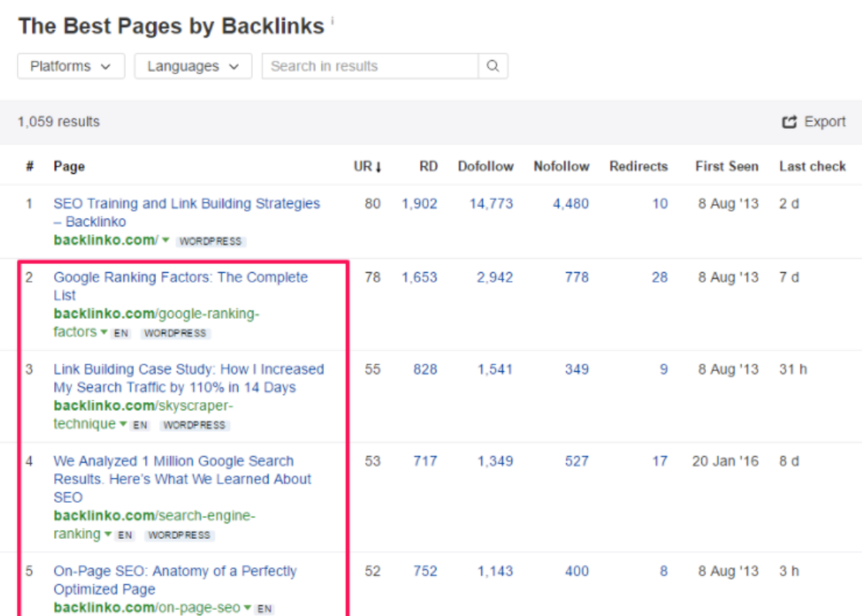Click EN tag on on-page-seo row
This screenshot has width=862, height=616.
[x=264, y=608]
